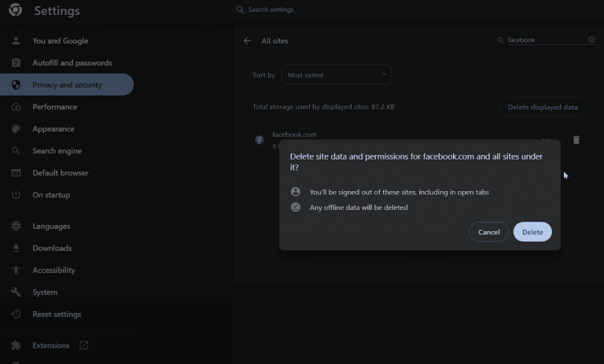Screen dimensions: 604x364
Task: Click the Sort by label
Action: pyautogui.click(x=264, y=75)
